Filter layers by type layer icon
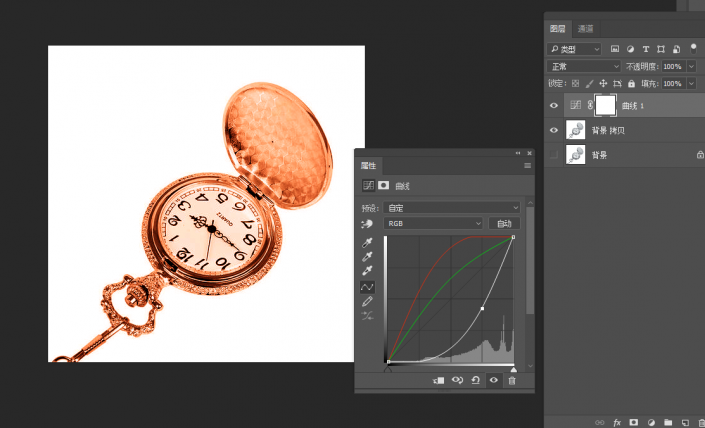 point(646,49)
